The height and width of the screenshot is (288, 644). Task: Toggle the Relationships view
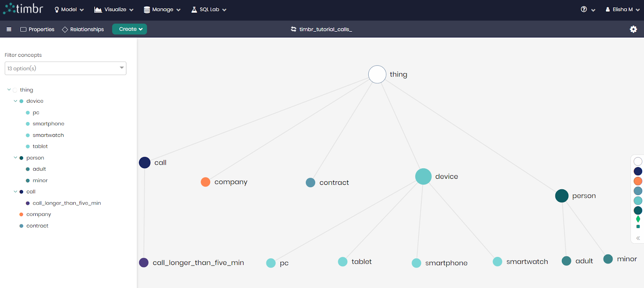pos(83,29)
